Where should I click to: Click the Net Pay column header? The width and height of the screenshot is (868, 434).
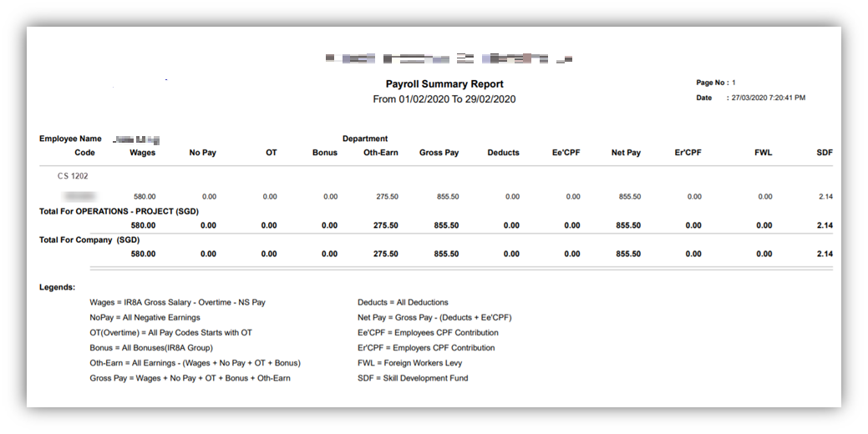626,153
